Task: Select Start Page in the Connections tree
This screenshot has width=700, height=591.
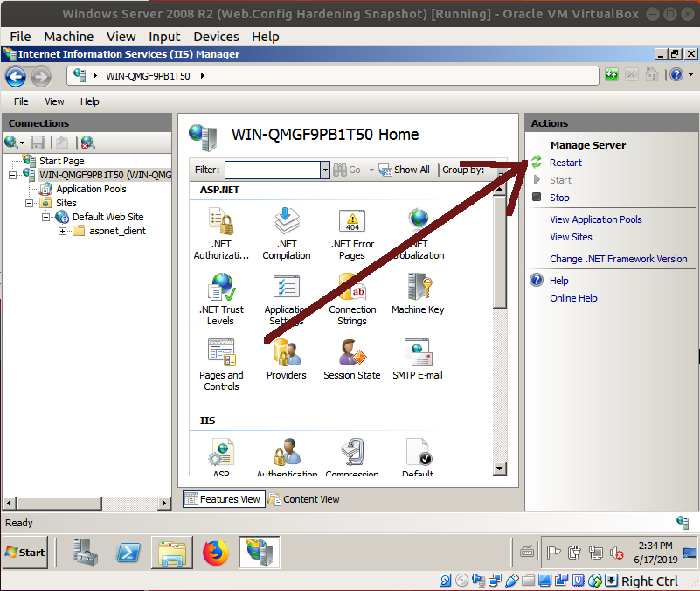Action: (61, 161)
